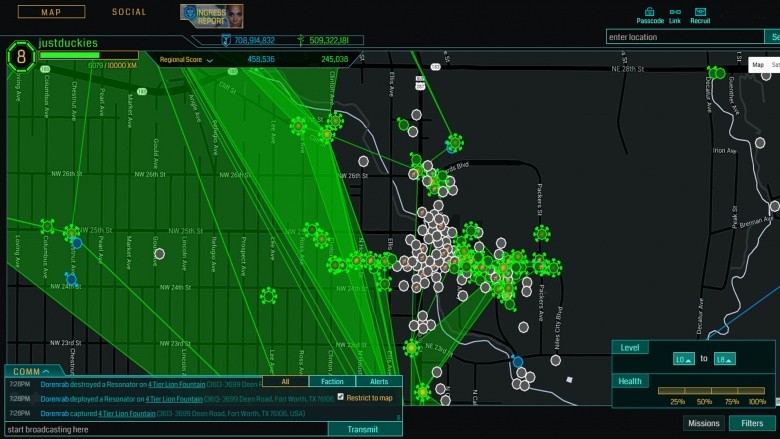Select the isolated green portal south of NW 24th St
The height and width of the screenshot is (439, 780).
click(269, 296)
